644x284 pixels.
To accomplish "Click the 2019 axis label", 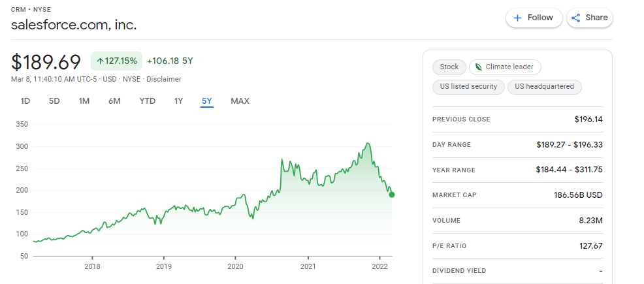I will pyautogui.click(x=164, y=266).
